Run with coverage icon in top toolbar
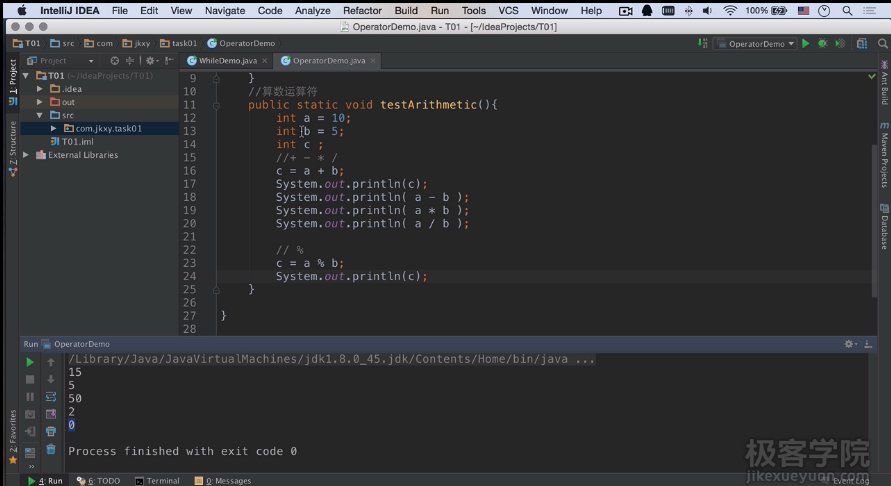891x486 pixels. [838, 44]
